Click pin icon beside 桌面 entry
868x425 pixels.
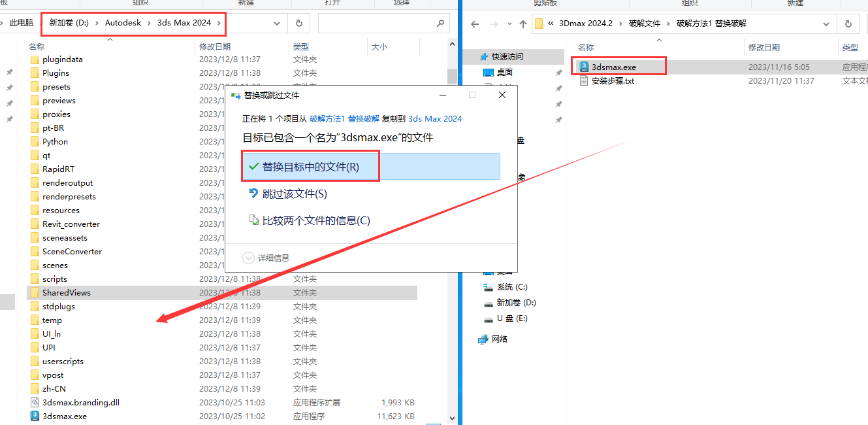[x=558, y=73]
